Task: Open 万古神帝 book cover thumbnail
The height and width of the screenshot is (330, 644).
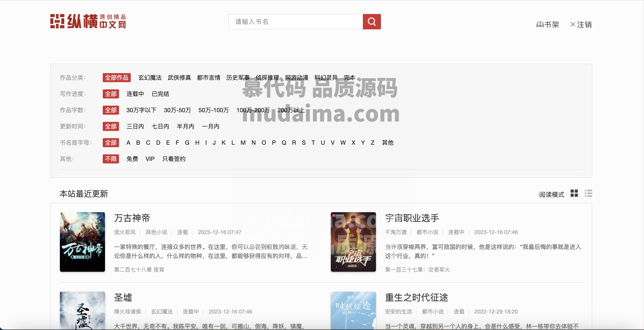Action: click(82, 242)
